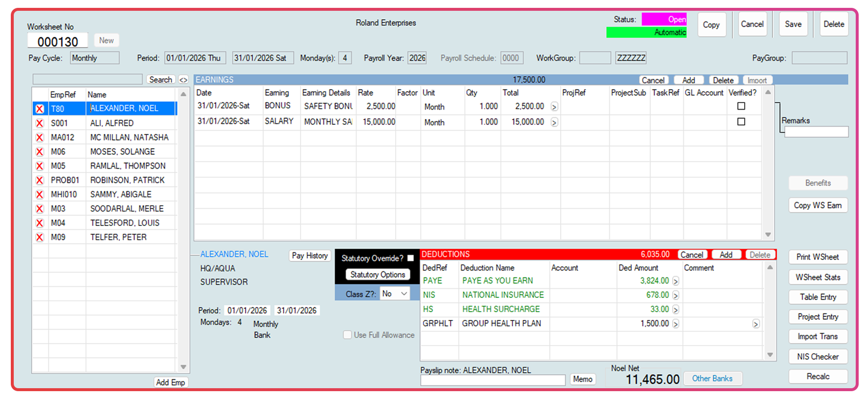This screenshot has height=399, width=868.
Task: Click the Import Trans button
Action: coord(818,336)
